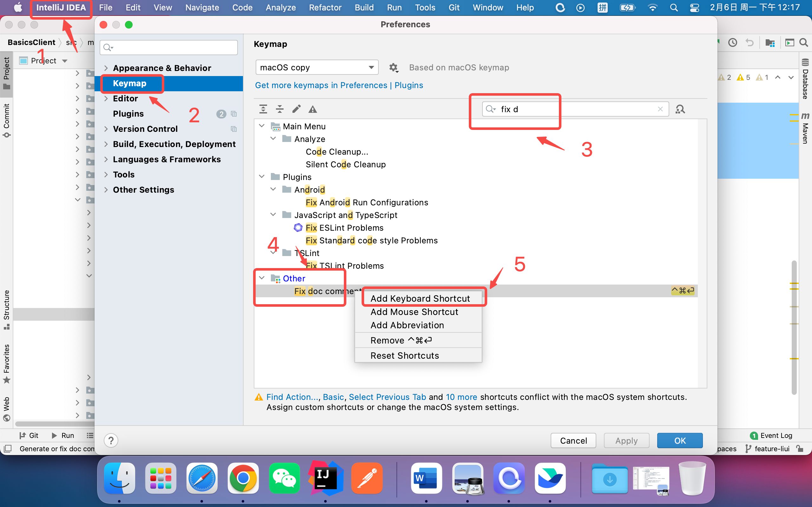
Task: Click the preferences search input field
Action: (169, 47)
